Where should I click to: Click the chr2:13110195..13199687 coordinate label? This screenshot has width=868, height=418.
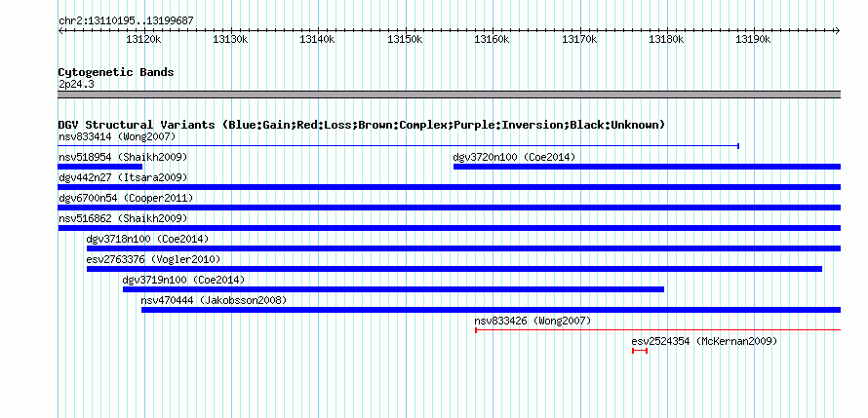tap(126, 20)
